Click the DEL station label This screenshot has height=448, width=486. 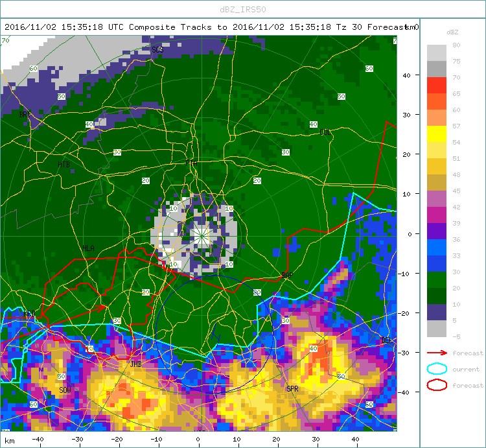point(386,340)
